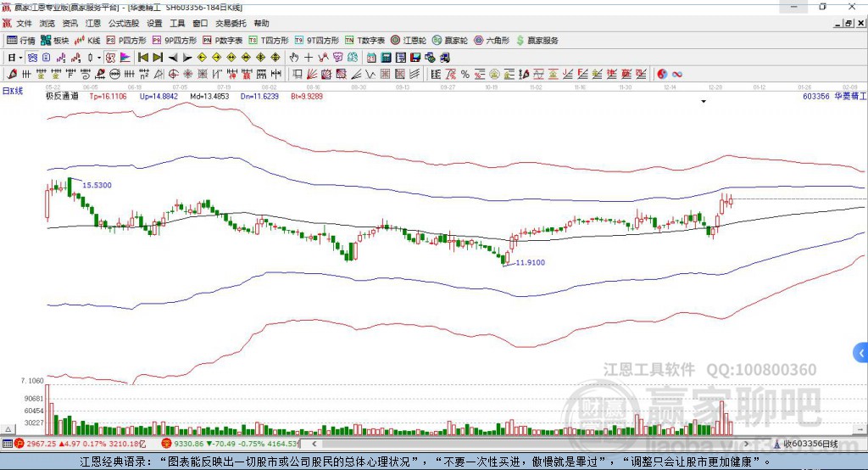The image size is (868, 470).
Task: Open the P四方形 tool
Action: (126, 41)
